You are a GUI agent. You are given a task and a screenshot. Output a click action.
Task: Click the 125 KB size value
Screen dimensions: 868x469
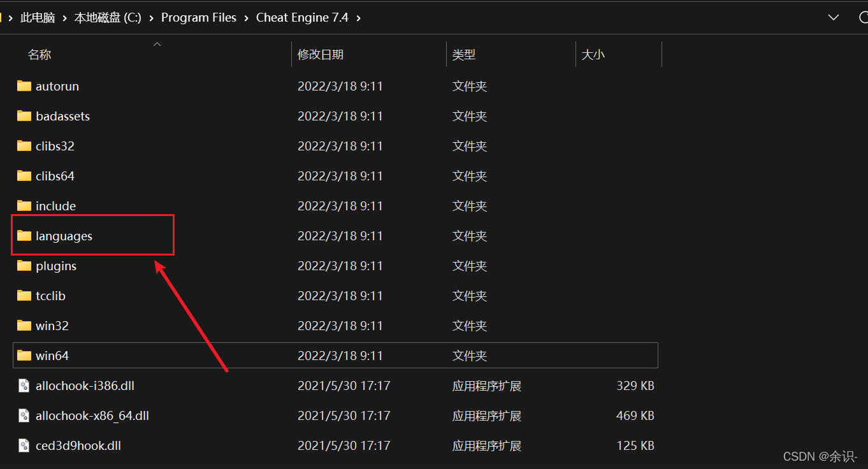(635, 445)
